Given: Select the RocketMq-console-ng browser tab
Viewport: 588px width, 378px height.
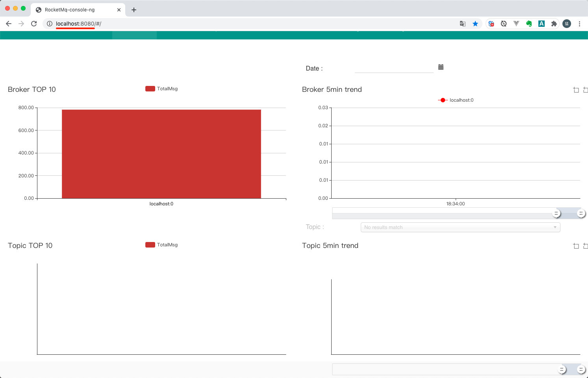Looking at the screenshot, I should click(78, 10).
